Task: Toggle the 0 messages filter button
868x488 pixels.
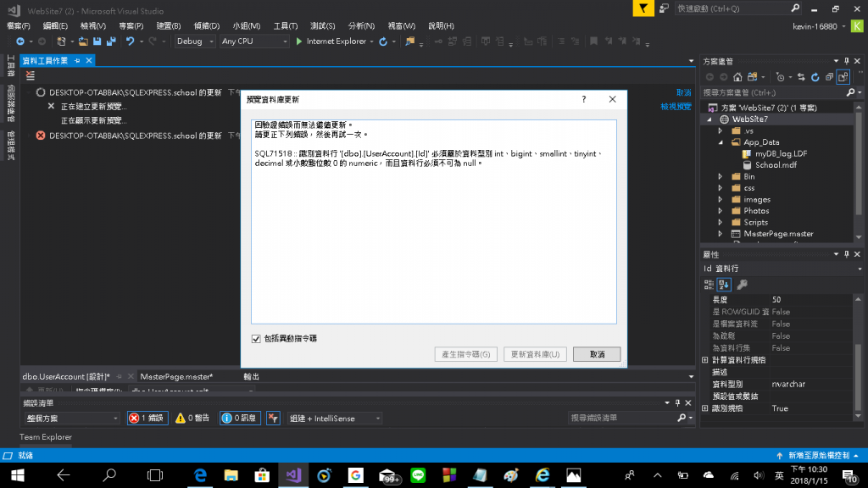Action: pos(240,419)
